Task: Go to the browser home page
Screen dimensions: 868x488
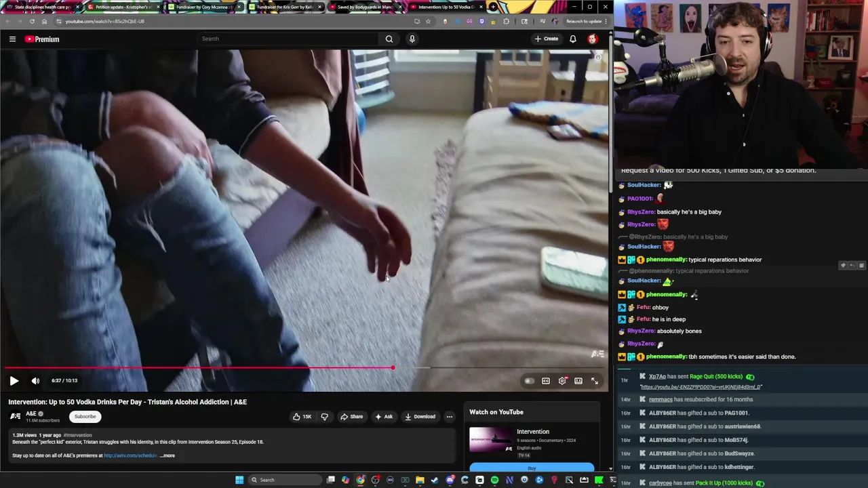Action: (45, 21)
